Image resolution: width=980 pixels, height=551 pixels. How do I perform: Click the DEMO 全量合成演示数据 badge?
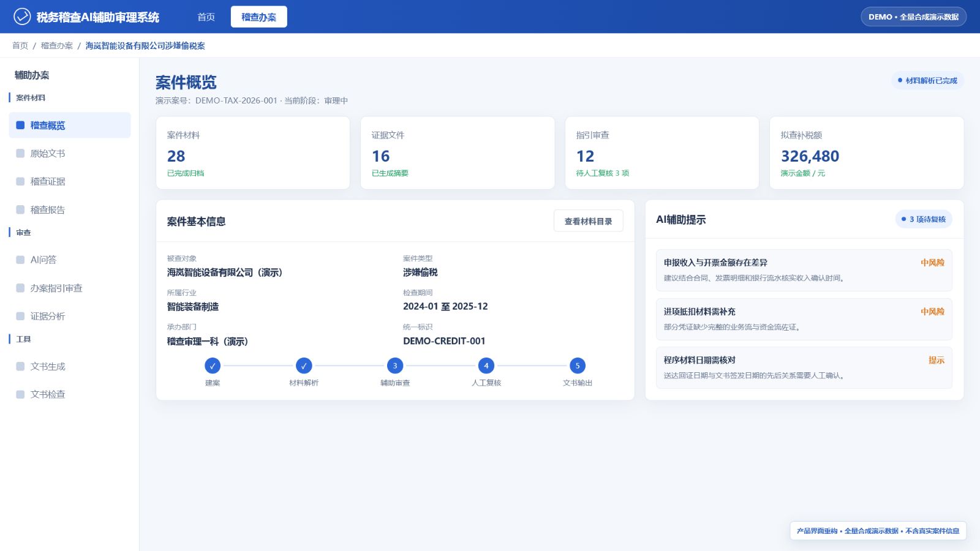click(x=913, y=17)
